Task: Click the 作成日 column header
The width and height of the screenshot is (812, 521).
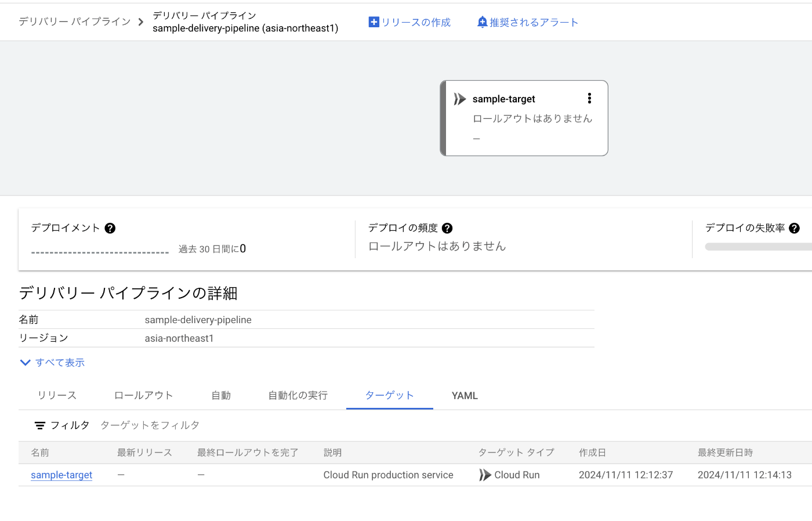Action: coord(592,453)
